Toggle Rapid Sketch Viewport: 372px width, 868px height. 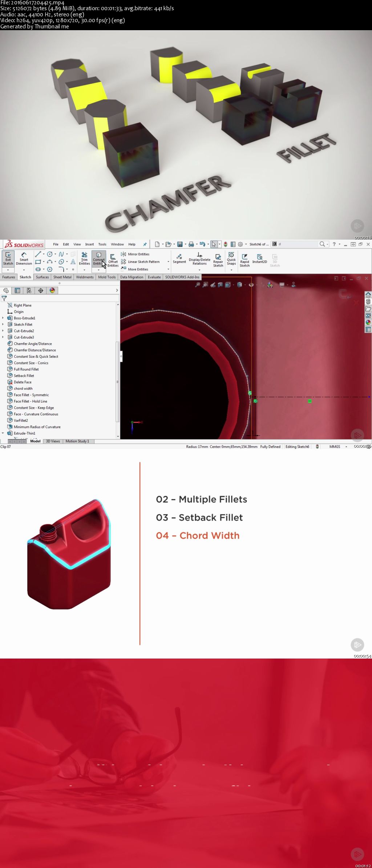coord(244,260)
